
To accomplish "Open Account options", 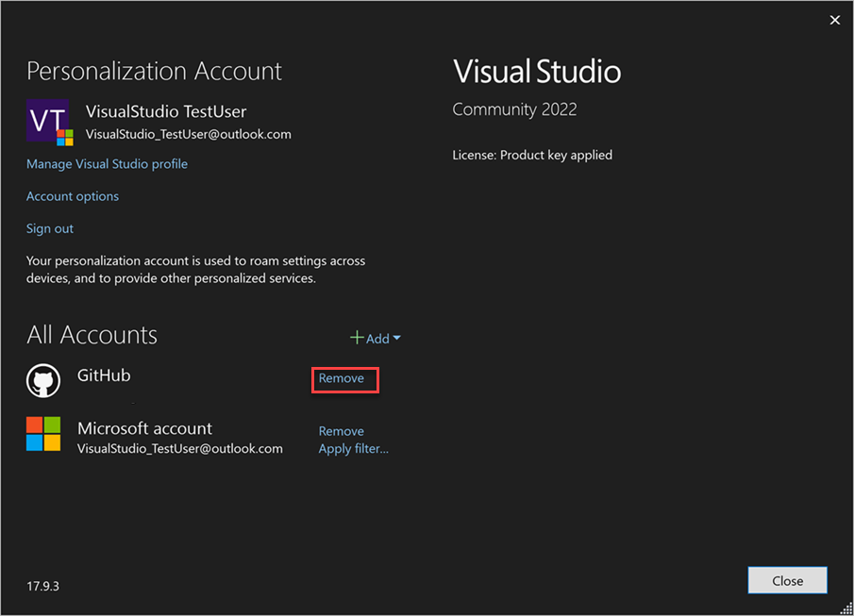I will click(73, 195).
